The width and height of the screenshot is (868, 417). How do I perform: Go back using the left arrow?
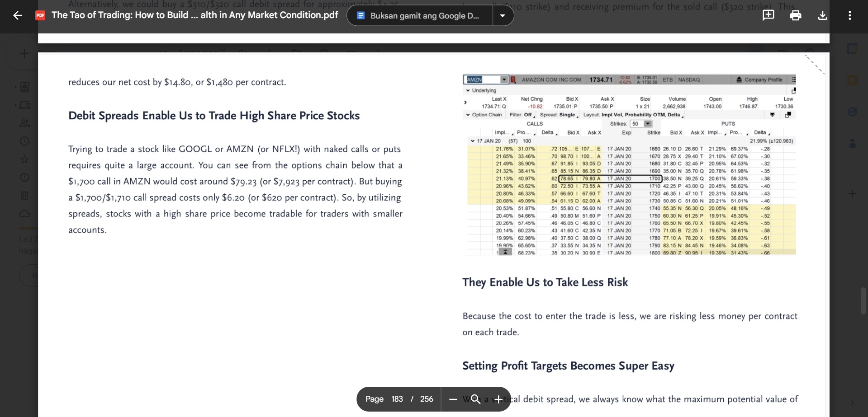pyautogui.click(x=18, y=15)
